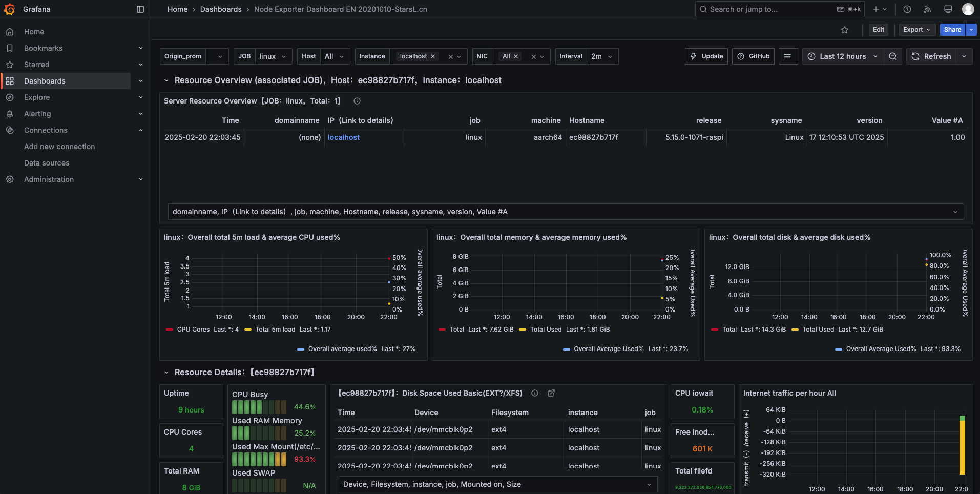980x494 pixels.
Task: Star this dashboard as favorite
Action: 845,30
